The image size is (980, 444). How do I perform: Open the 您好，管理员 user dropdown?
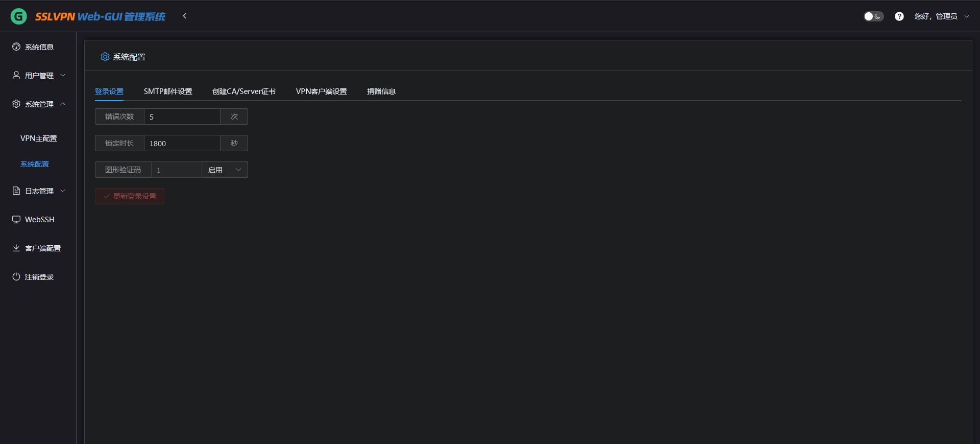click(x=942, y=16)
